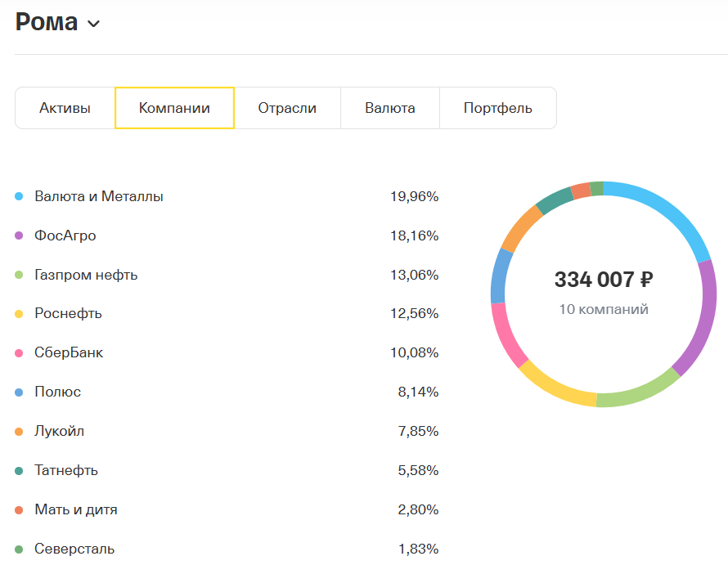The image size is (728, 574).
Task: Click the Рома account title
Action: coord(47,22)
